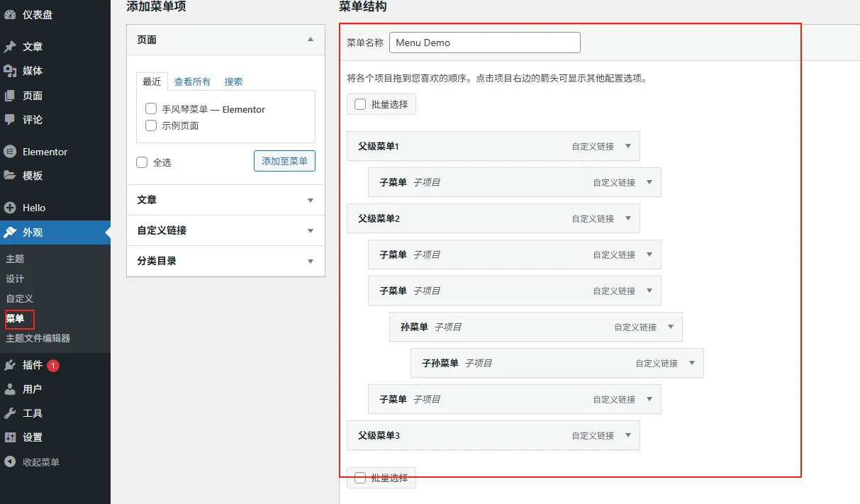Expand 孙菜单 item options arrow

pyautogui.click(x=671, y=327)
